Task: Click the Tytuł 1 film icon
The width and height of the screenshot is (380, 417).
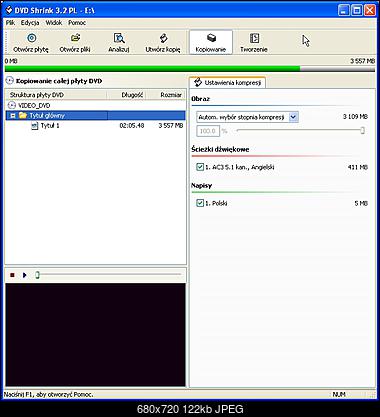Action: pos(35,126)
